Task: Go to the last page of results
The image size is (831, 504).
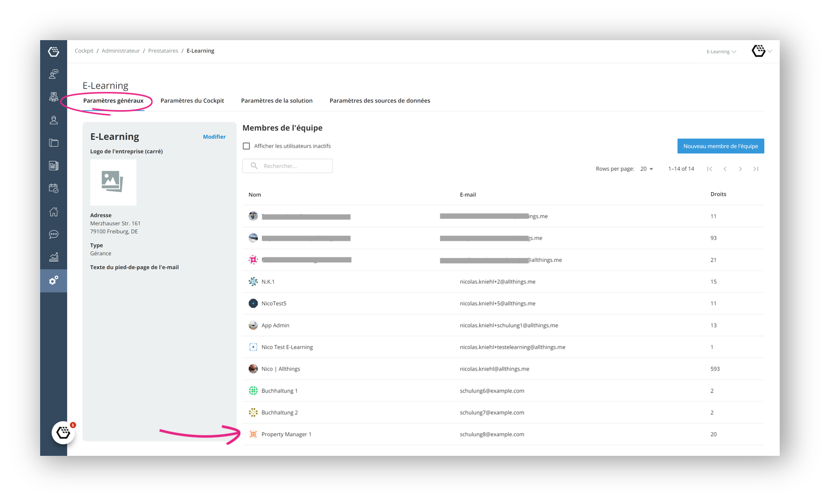Action: [756, 169]
